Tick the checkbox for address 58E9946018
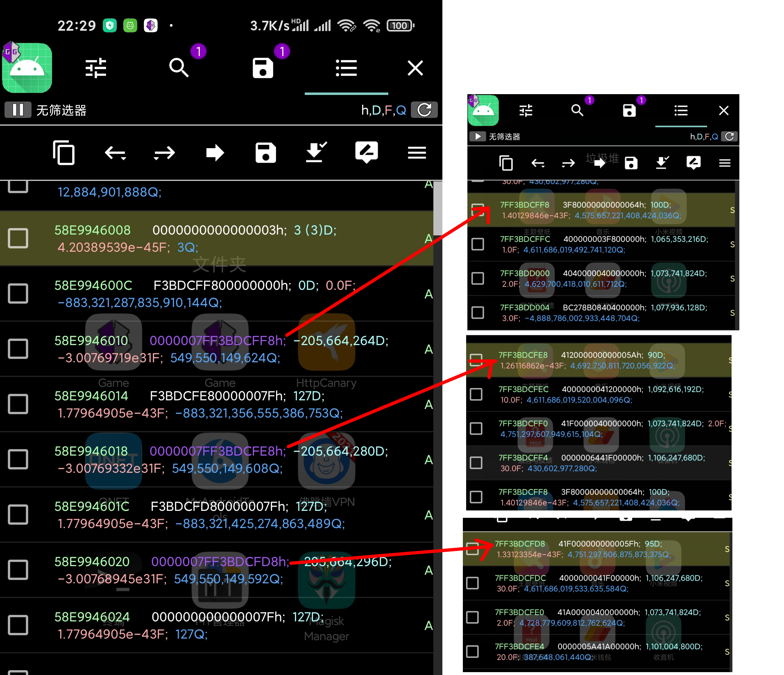The image size is (784, 675). tap(18, 459)
